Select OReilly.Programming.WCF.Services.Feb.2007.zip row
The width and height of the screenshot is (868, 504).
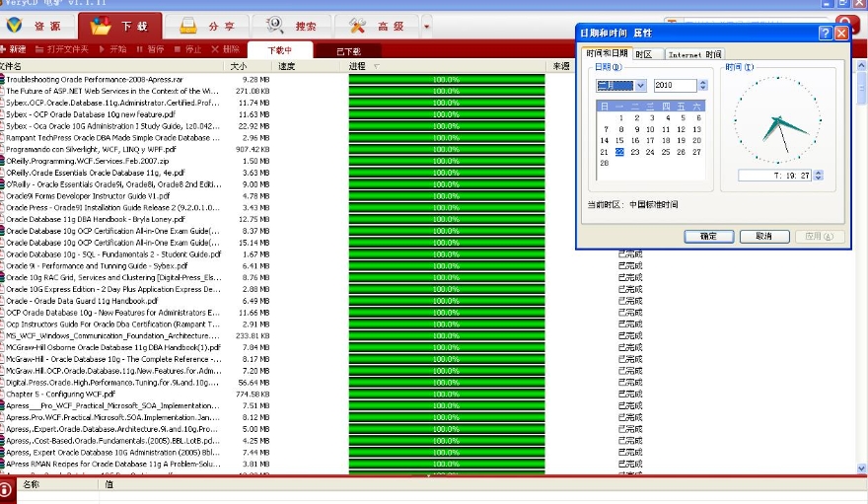coord(88,161)
